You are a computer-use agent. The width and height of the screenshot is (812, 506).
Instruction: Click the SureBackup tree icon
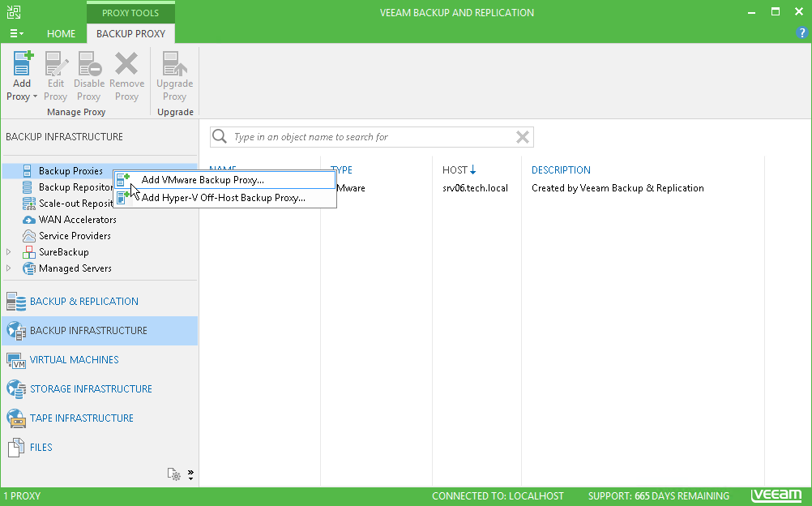point(29,252)
